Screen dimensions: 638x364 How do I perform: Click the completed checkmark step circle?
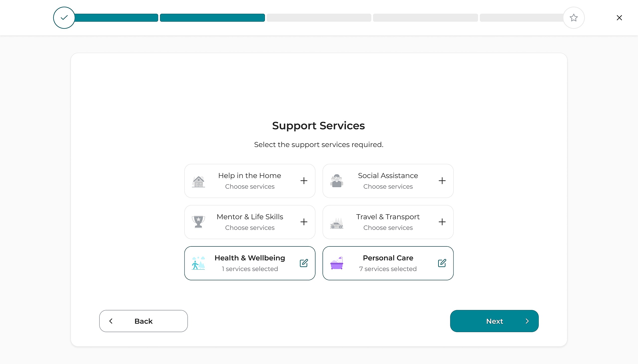click(64, 18)
